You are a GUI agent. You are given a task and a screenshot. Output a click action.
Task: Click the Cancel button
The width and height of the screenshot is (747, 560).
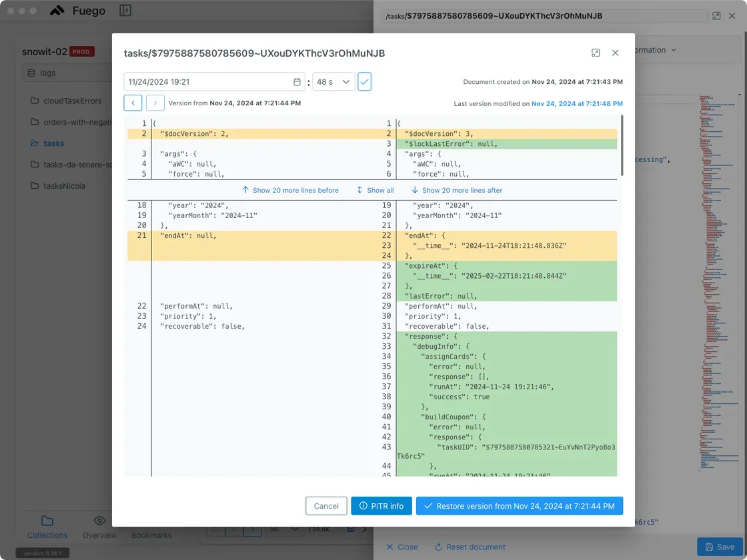tap(326, 506)
